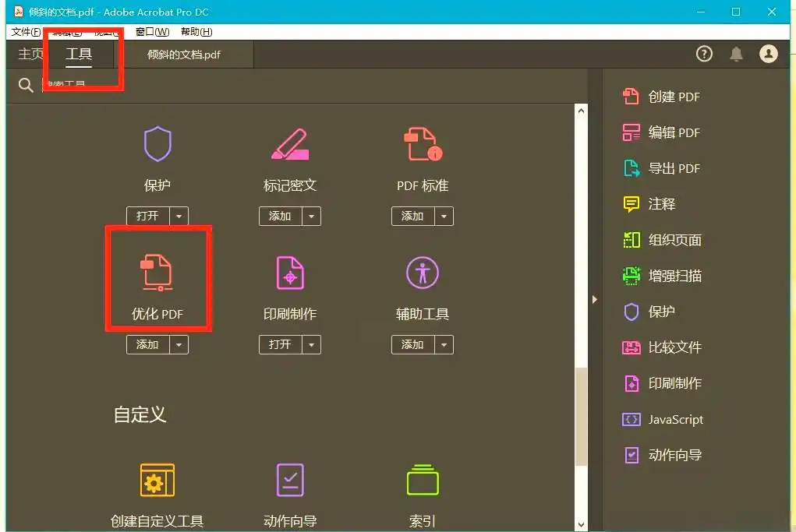Expand dropdown arrow beside PDF 标准 添加 button

coord(444,216)
